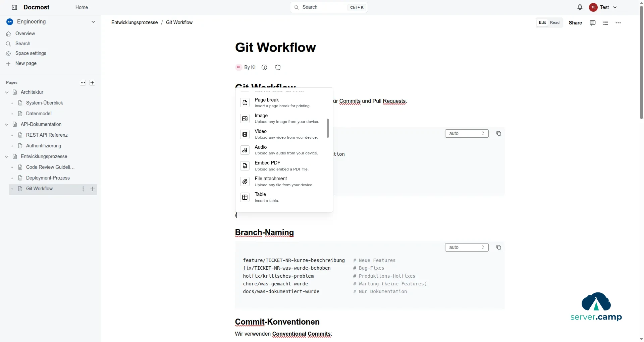Collapse the API-Dokumentation tree node
Image resolution: width=644 pixels, height=342 pixels.
click(x=7, y=124)
